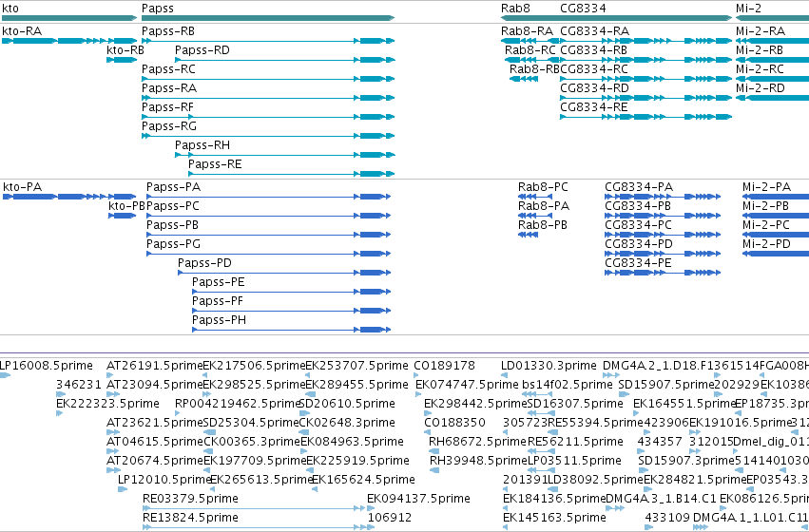Select the Papss-PB protein feature
This screenshot has width=809, height=532.
pos(269,235)
